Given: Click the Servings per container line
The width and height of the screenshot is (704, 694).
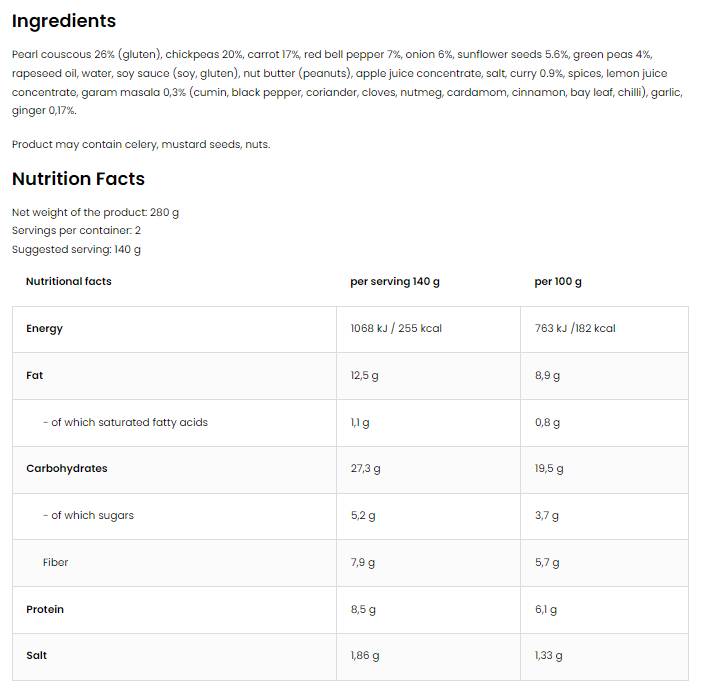Looking at the screenshot, I should (76, 230).
